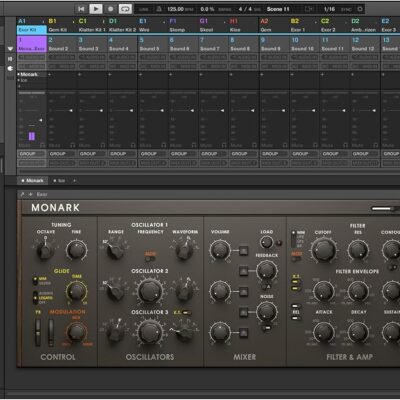Open the GROUP output dropdown on Sound 6 channel
Image resolution: width=400 pixels, height=400 pixels.
(183, 154)
